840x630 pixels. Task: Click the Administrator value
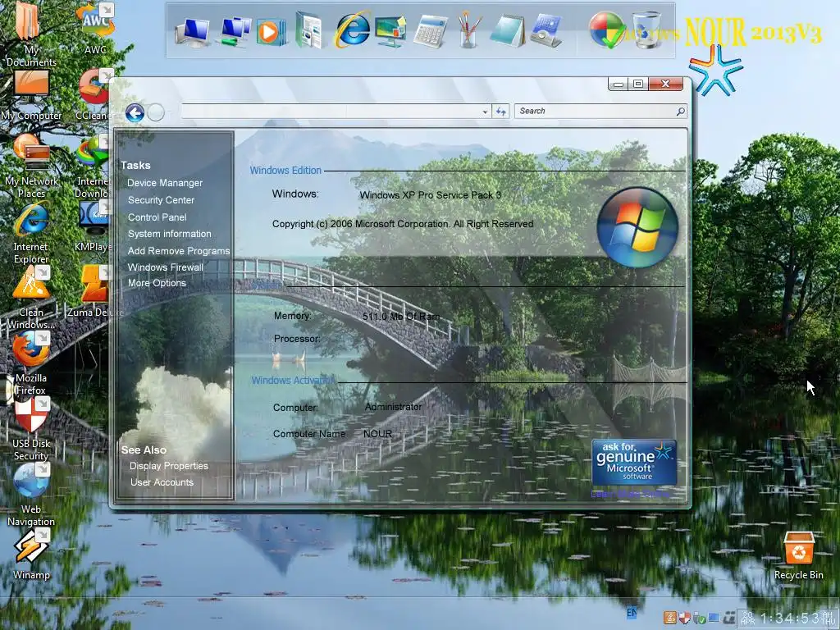pos(393,407)
